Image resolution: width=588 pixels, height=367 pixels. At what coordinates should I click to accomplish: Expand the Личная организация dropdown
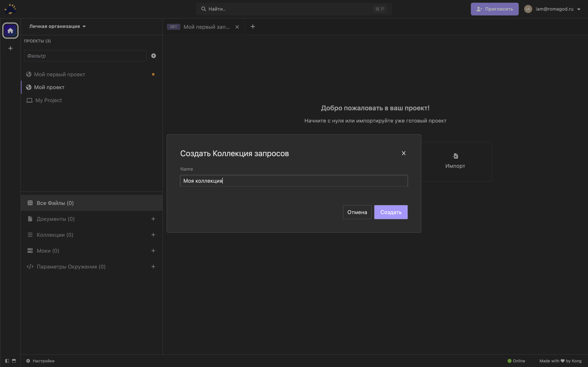click(57, 27)
